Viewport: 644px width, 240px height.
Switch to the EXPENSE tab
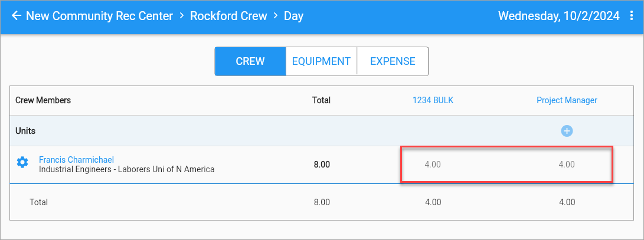tap(393, 61)
